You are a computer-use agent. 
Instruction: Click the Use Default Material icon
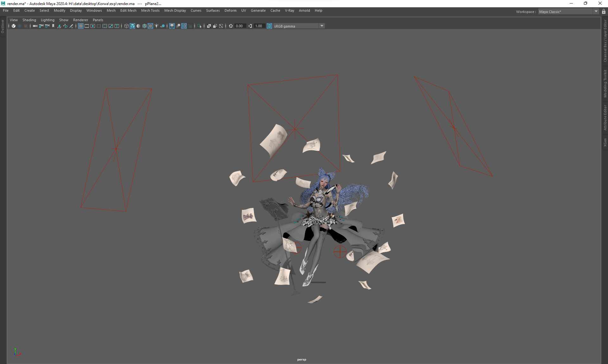(x=138, y=26)
